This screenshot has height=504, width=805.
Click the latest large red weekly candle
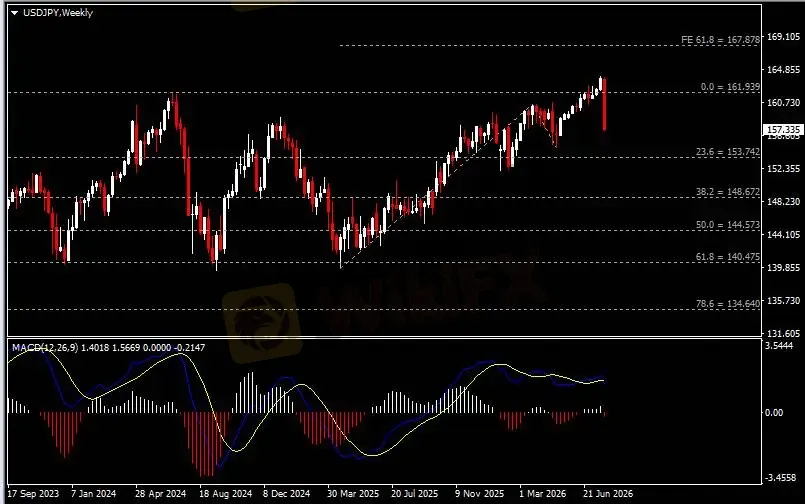click(x=605, y=104)
